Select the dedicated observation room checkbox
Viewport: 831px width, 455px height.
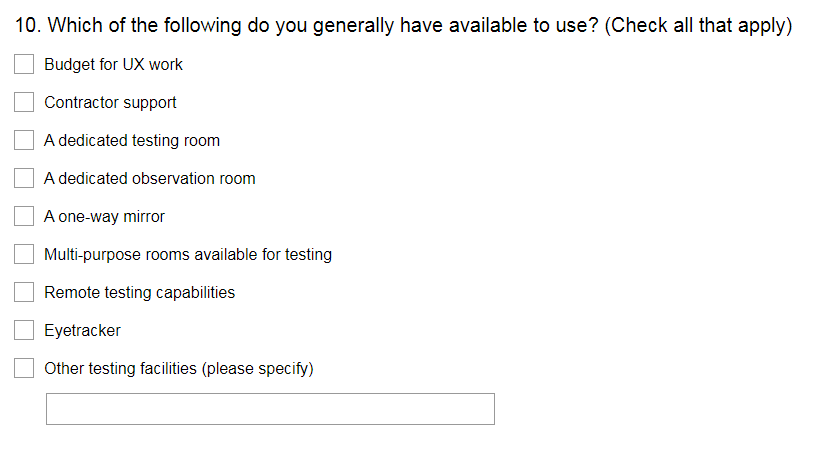(x=24, y=179)
